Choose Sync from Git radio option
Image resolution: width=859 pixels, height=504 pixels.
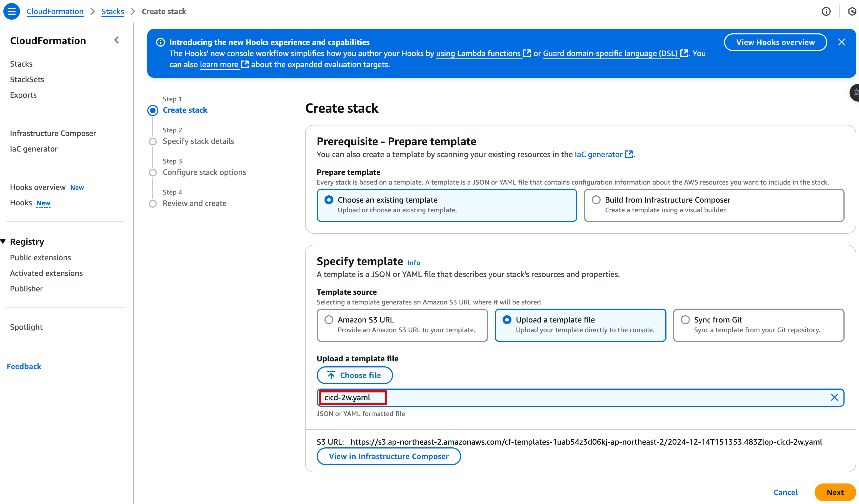click(x=685, y=320)
